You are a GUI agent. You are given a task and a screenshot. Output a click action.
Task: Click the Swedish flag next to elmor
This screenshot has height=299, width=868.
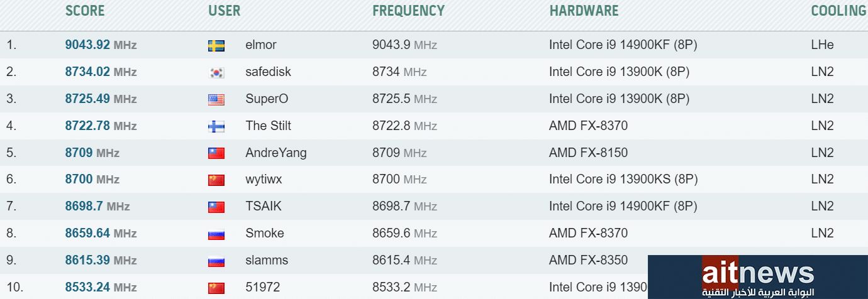coord(216,45)
